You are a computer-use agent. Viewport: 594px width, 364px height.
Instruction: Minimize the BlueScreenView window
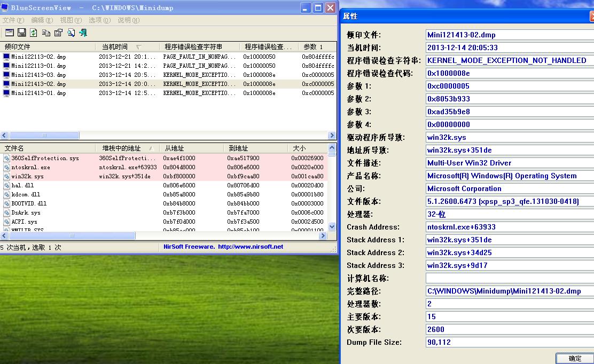coord(306,7)
